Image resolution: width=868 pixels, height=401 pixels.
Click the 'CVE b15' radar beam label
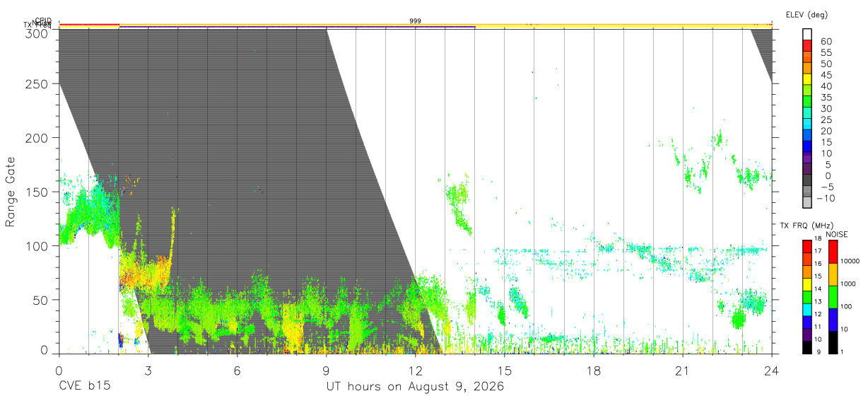pos(84,387)
